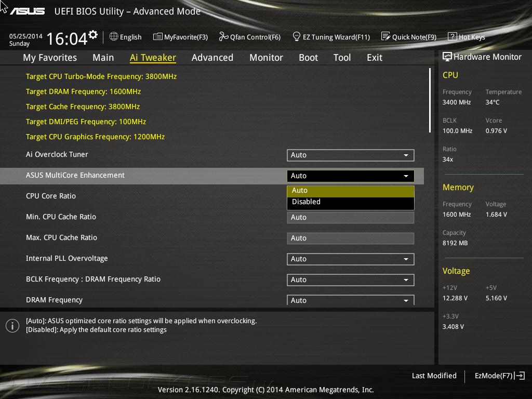Open the Ai Overclock Tuner dropdown
This screenshot has height=399, width=532.
click(351, 155)
